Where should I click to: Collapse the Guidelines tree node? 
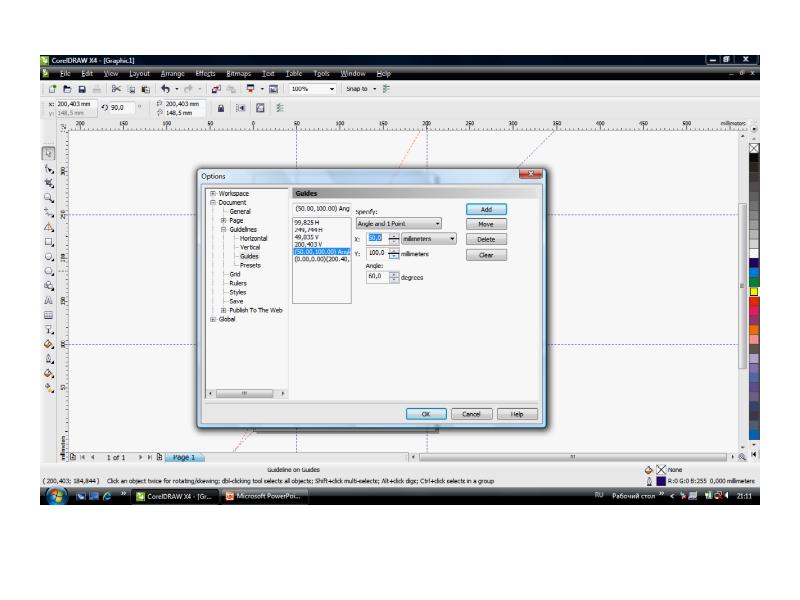[223, 230]
